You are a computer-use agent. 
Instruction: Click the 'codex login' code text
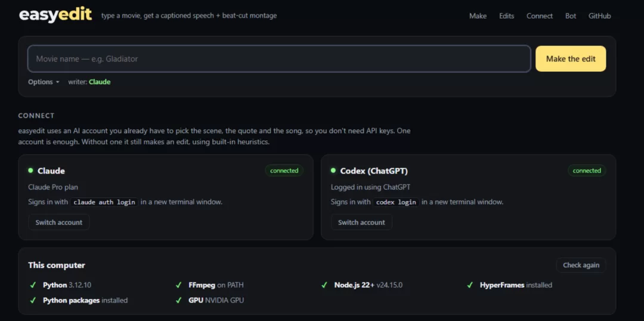pos(397,202)
